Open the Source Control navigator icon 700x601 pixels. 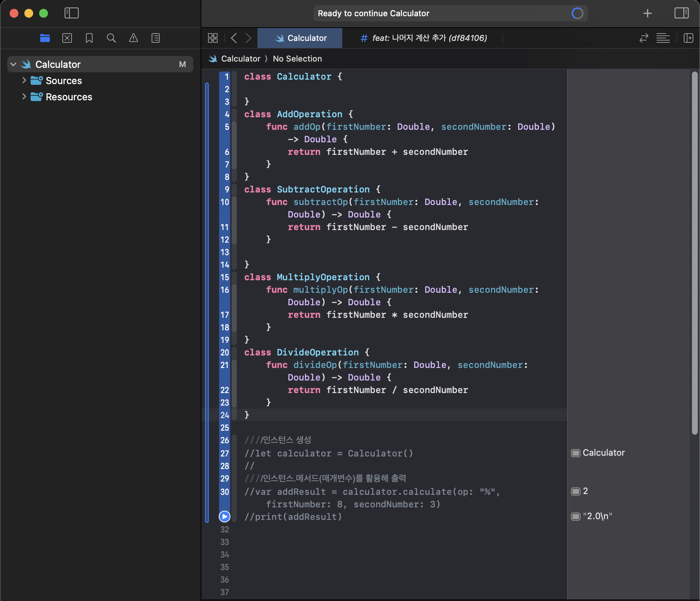(x=67, y=38)
